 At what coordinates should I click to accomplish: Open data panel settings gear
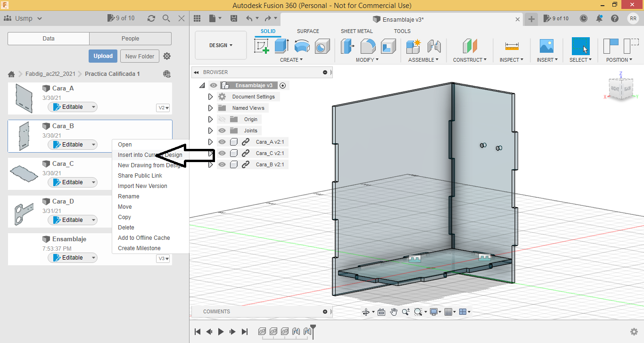[167, 56]
